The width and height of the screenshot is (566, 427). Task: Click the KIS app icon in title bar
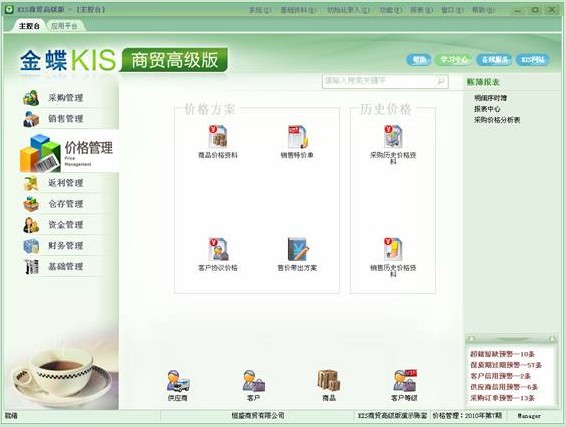click(x=9, y=9)
